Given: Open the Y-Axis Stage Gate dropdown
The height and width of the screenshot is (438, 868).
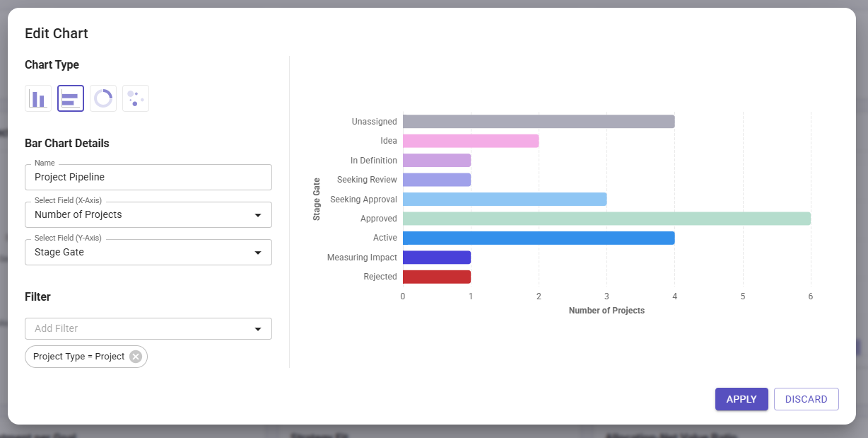Looking at the screenshot, I should point(148,252).
